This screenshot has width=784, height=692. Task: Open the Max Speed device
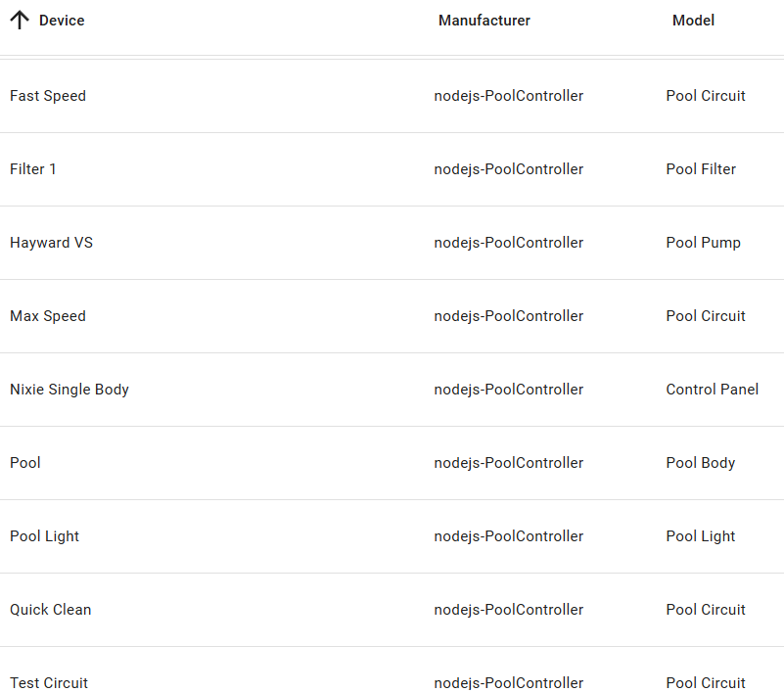pyautogui.click(x=48, y=316)
